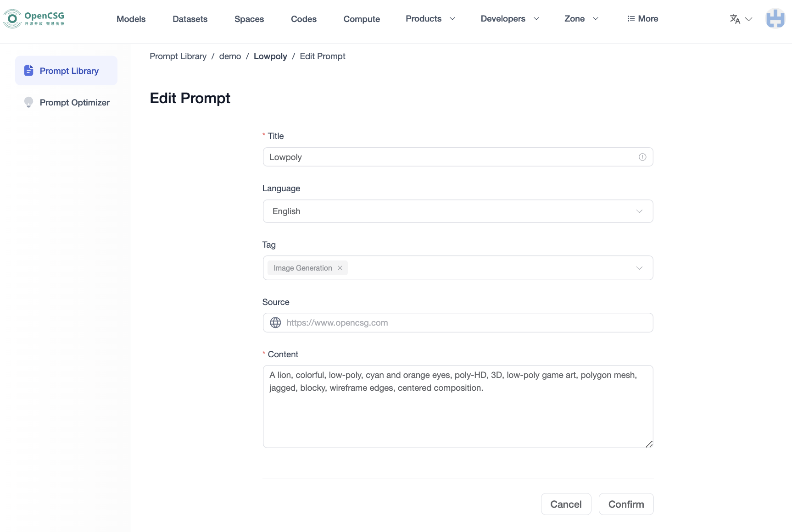Image resolution: width=792 pixels, height=532 pixels.
Task: Select Models in the top navigation
Action: click(131, 19)
